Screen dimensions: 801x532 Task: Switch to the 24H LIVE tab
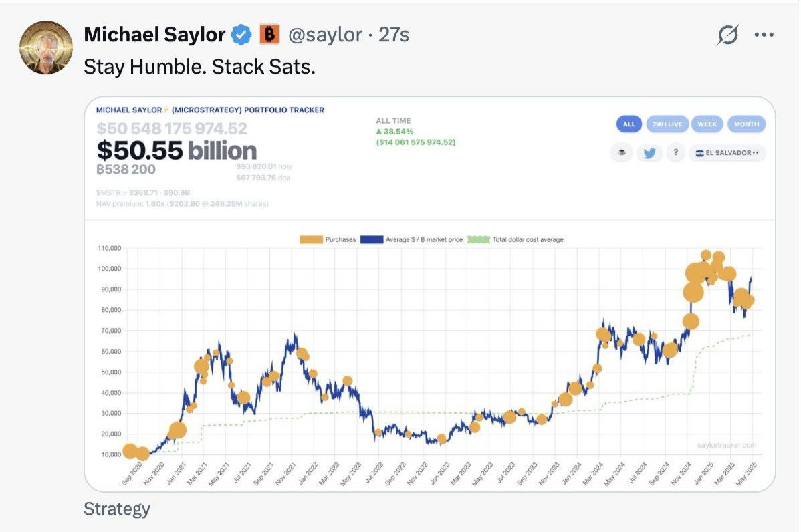point(666,124)
